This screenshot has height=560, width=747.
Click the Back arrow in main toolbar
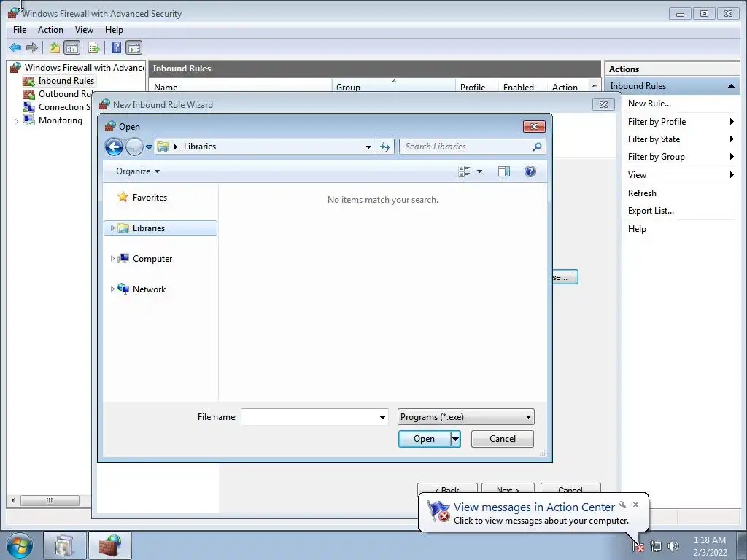point(15,47)
